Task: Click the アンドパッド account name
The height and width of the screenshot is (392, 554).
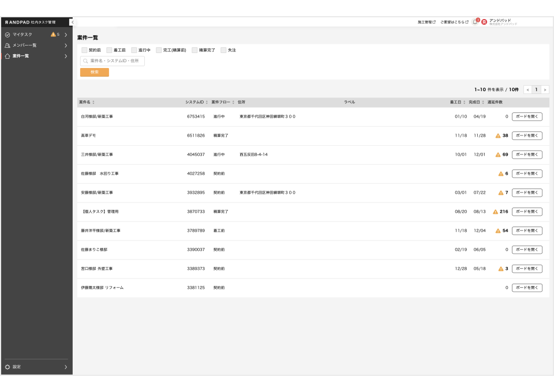Action: tap(500, 20)
